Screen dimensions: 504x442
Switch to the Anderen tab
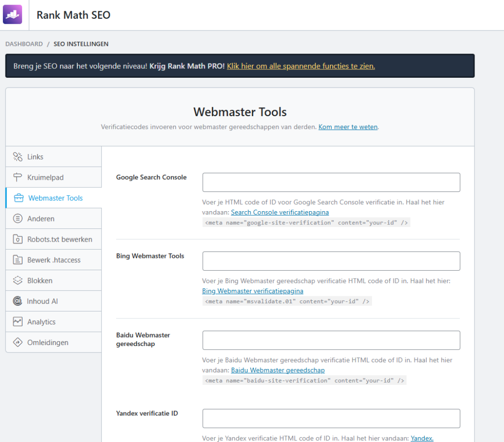click(x=54, y=219)
